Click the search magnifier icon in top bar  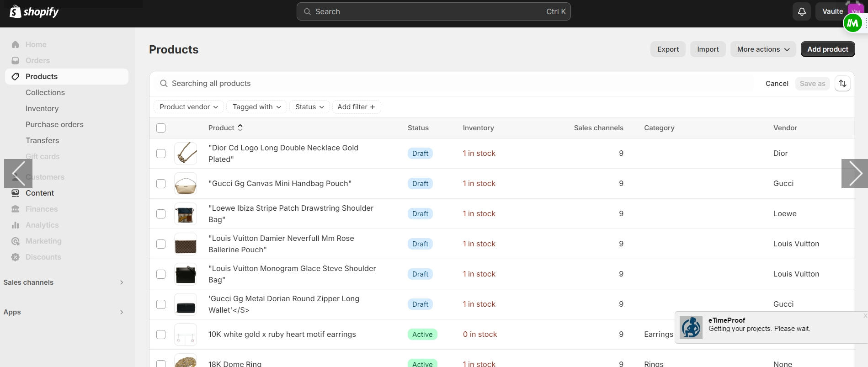tap(307, 11)
